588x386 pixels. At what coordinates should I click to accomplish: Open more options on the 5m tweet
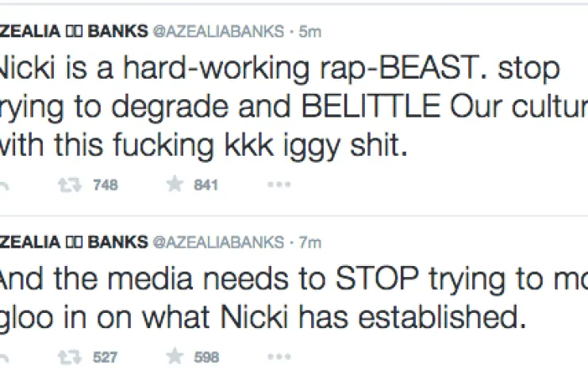click(x=279, y=186)
